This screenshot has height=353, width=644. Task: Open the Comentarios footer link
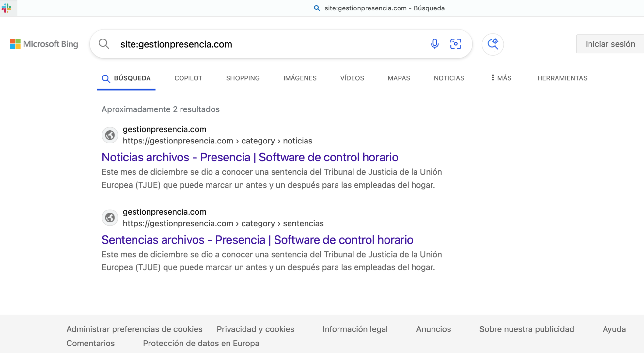click(x=90, y=343)
